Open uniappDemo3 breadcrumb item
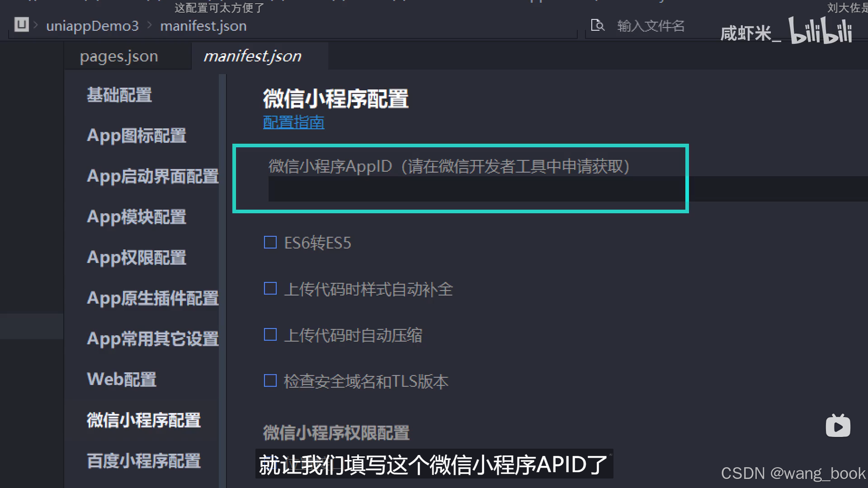The image size is (868, 488). point(92,26)
